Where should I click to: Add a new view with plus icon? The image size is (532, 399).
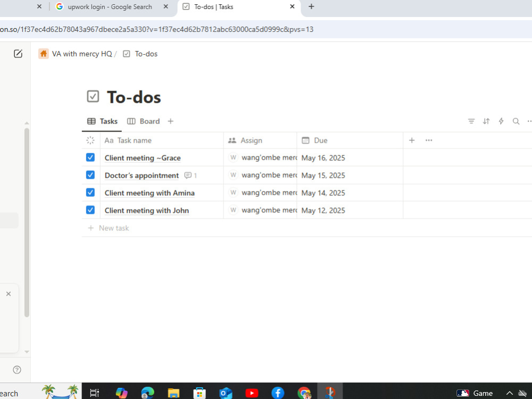pyautogui.click(x=171, y=121)
